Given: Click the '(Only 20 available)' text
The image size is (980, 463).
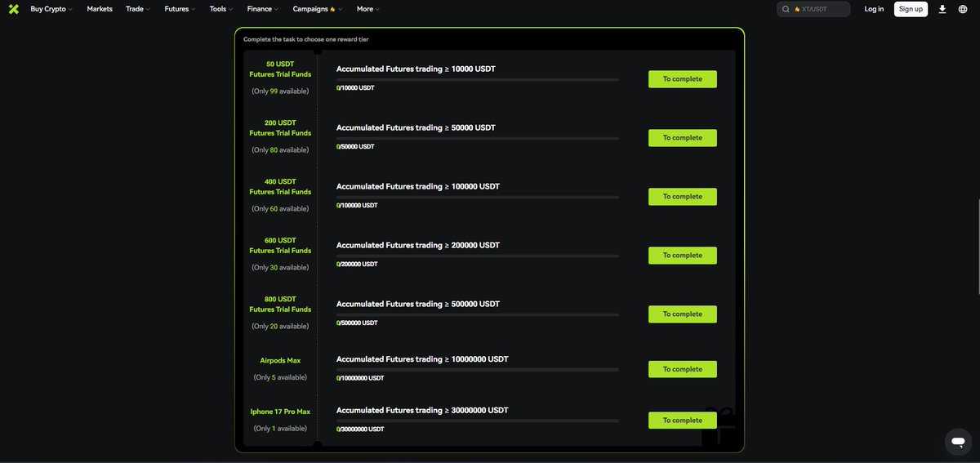Looking at the screenshot, I should pos(280,327).
